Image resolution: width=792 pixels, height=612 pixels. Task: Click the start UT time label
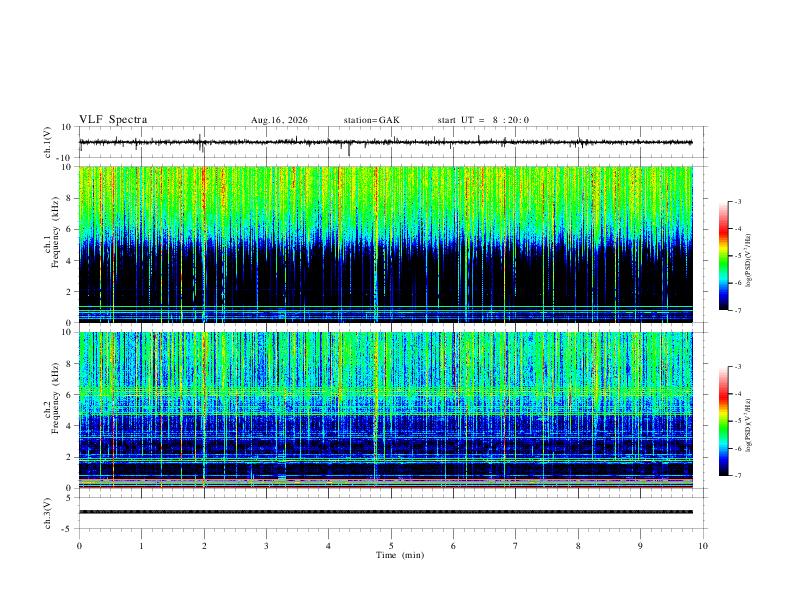pyautogui.click(x=483, y=120)
